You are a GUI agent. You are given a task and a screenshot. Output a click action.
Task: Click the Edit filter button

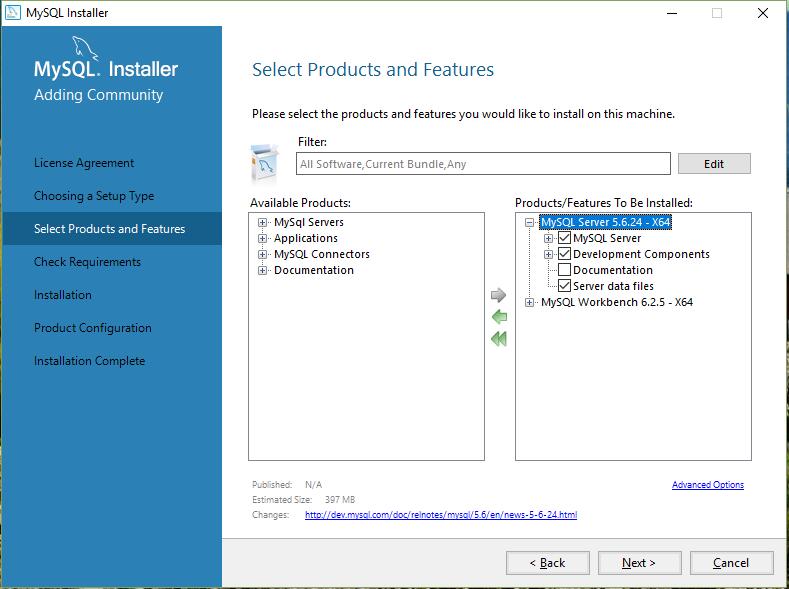coord(714,164)
